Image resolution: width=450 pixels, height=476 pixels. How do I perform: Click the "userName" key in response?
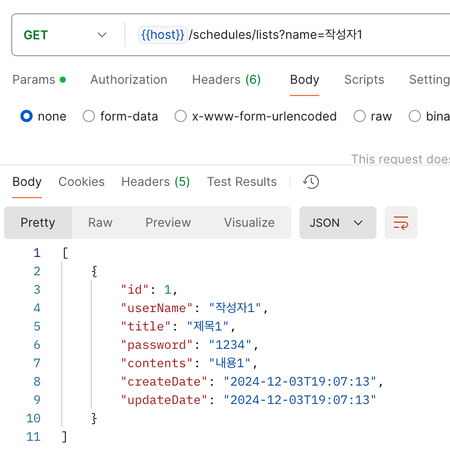tap(157, 308)
